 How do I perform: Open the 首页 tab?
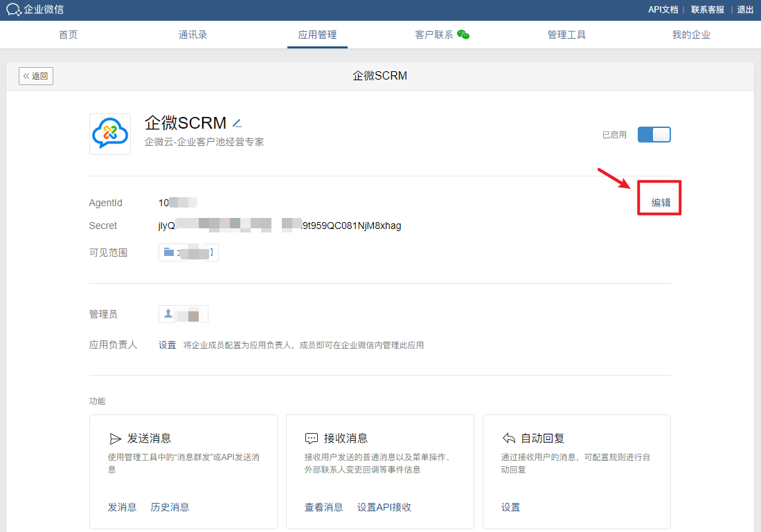coord(68,35)
